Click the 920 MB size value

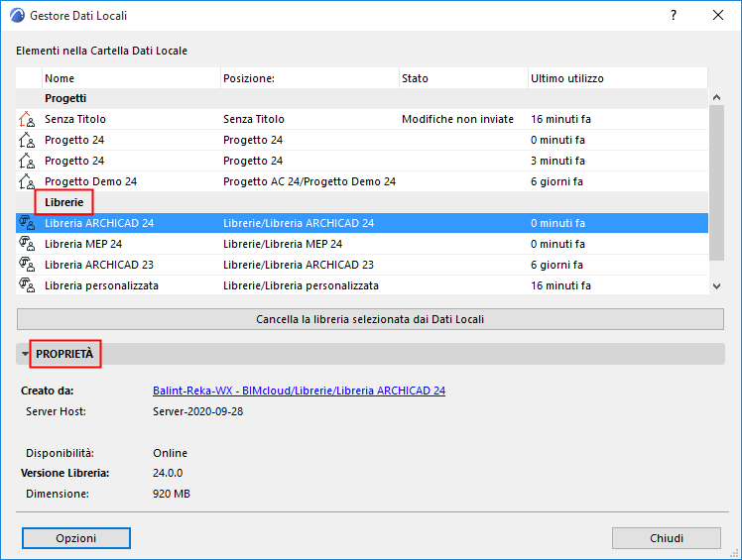172,494
